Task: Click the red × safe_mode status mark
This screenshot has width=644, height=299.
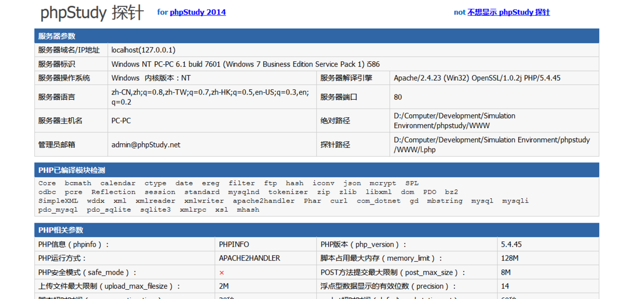Action: pos(222,273)
